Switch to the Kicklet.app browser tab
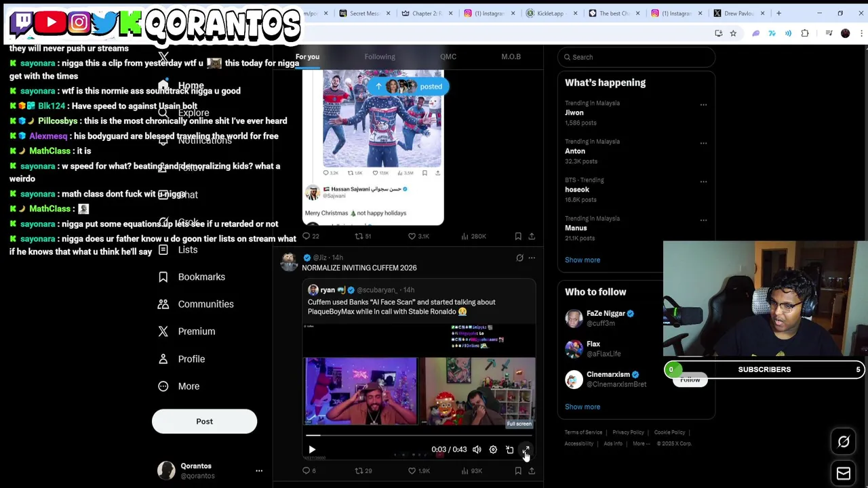The width and height of the screenshot is (868, 488). 550,14
